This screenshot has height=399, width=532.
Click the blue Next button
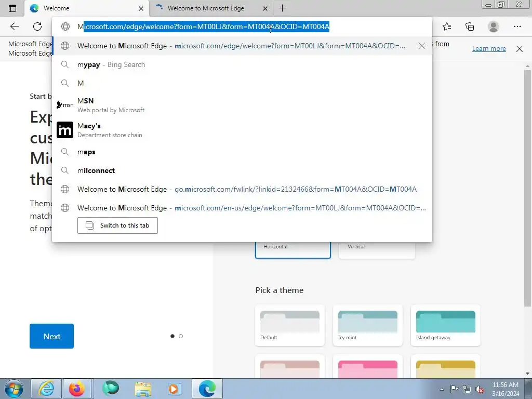pos(51,336)
